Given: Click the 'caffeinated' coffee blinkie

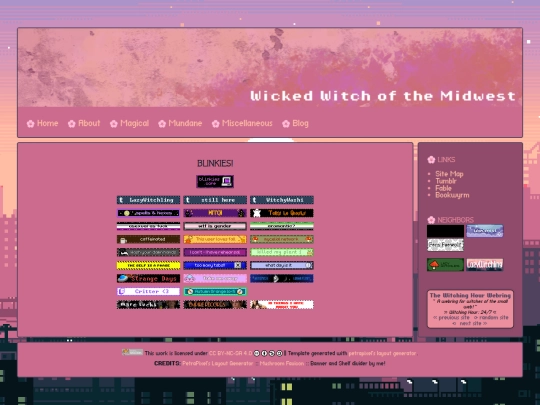Looking at the screenshot, I should (x=148, y=239).
